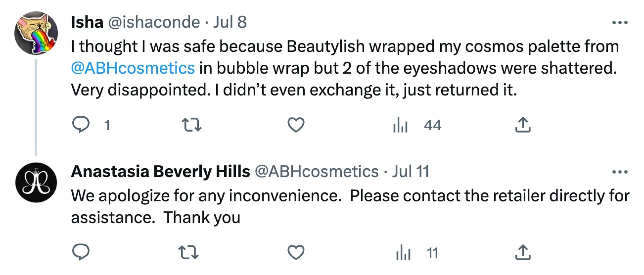Reply to Isha's tweet
The height and width of the screenshot is (275, 644).
tap(81, 126)
